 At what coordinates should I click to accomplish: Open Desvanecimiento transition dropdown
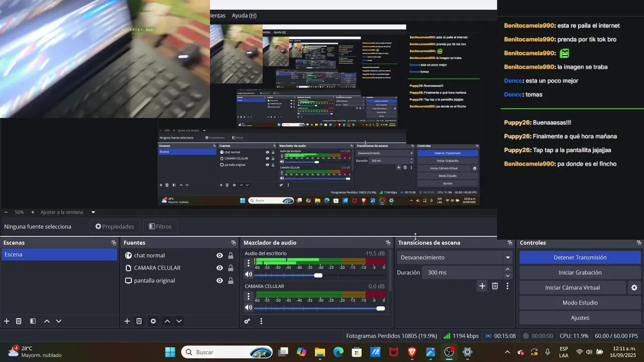click(455, 257)
